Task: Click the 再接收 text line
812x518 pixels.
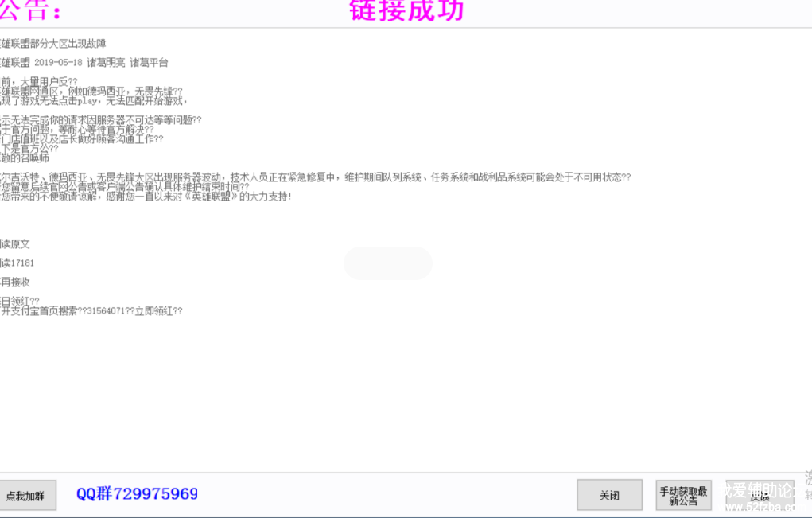Action: coord(15,282)
